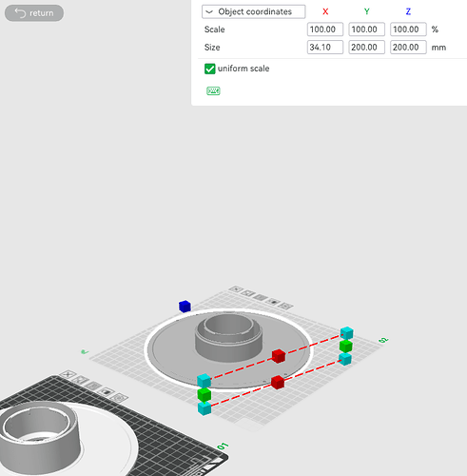Click the return button

[34, 13]
